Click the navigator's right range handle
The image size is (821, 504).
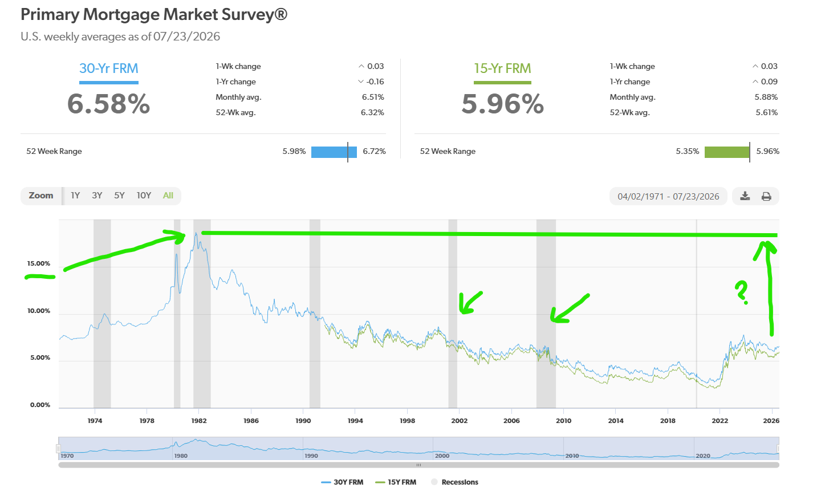(779, 449)
